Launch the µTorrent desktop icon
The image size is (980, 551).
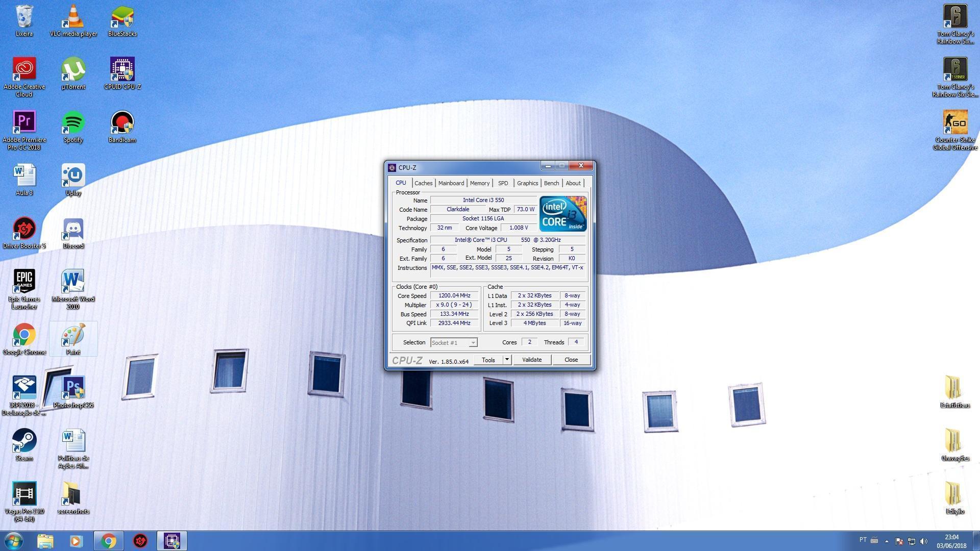[x=73, y=73]
